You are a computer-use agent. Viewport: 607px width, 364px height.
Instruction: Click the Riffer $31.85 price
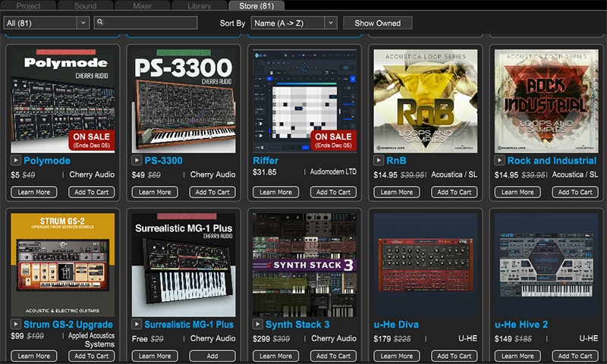pos(264,172)
